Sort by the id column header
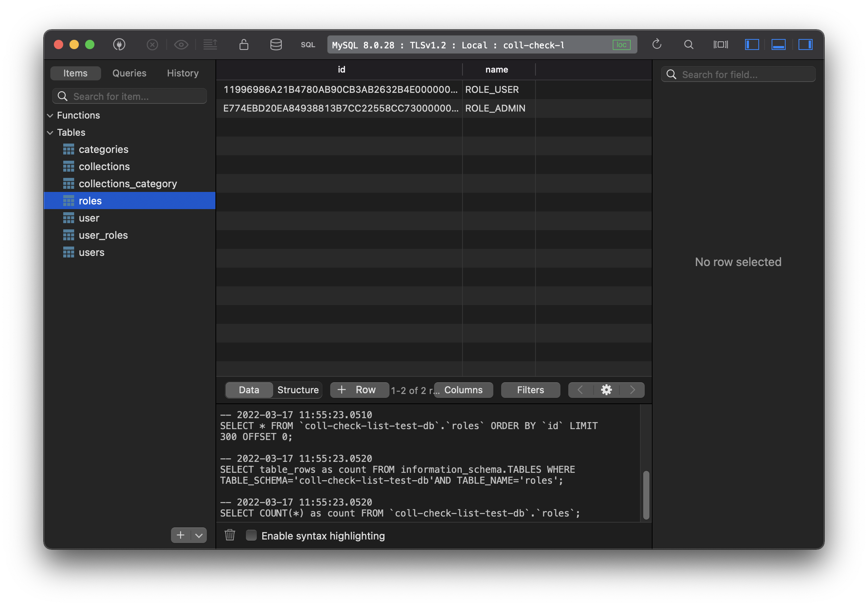The height and width of the screenshot is (607, 868). pos(340,70)
